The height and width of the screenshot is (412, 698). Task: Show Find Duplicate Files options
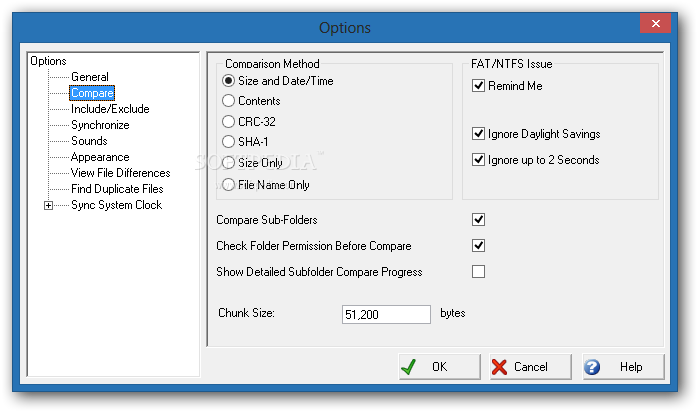click(x=117, y=189)
